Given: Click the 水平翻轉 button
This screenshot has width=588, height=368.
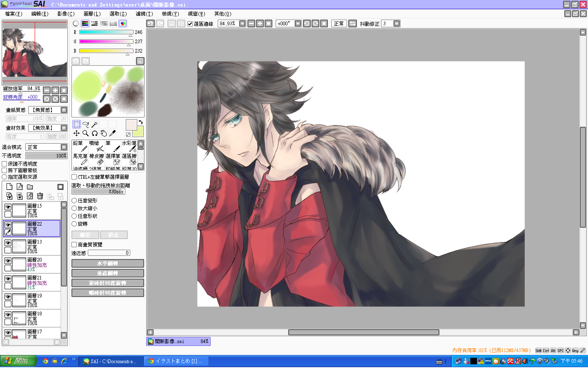Looking at the screenshot, I should (108, 264).
